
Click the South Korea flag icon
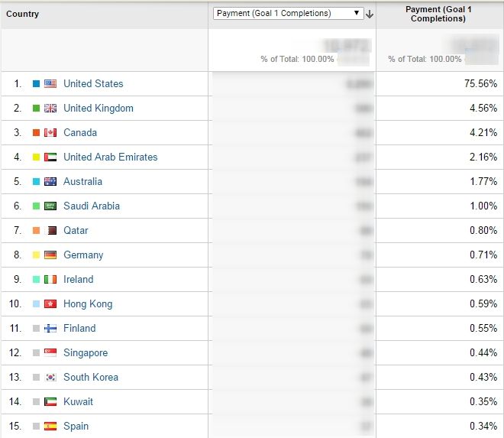pyautogui.click(x=50, y=377)
